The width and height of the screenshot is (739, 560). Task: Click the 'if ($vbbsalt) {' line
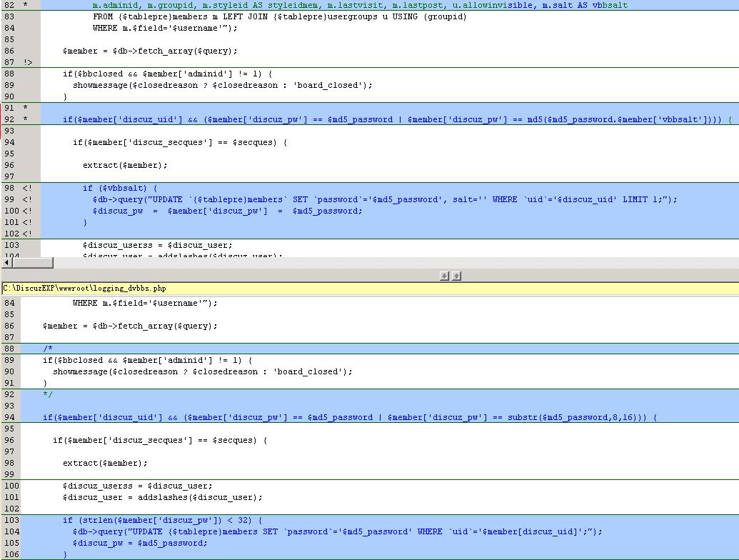pyautogui.click(x=120, y=188)
